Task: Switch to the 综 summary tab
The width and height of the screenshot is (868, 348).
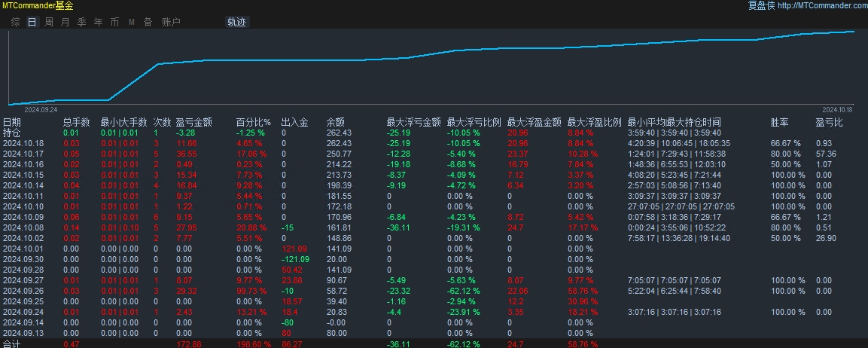Action: (16, 22)
